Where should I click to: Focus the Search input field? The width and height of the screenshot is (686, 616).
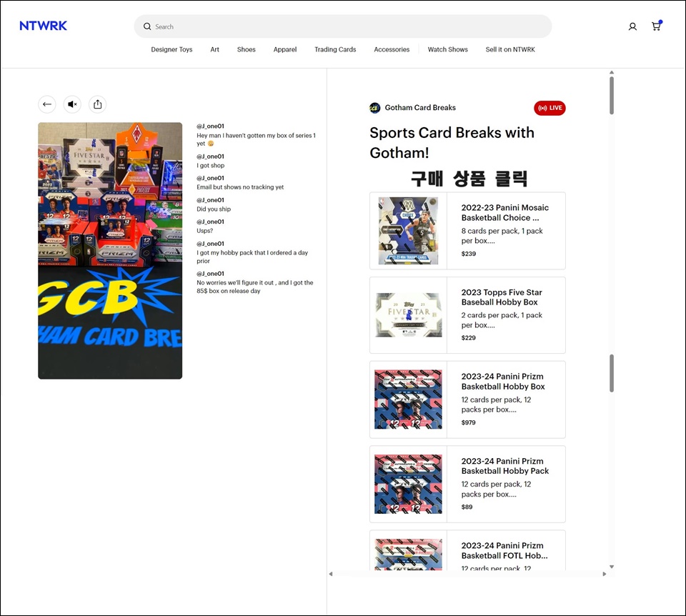[x=343, y=26]
